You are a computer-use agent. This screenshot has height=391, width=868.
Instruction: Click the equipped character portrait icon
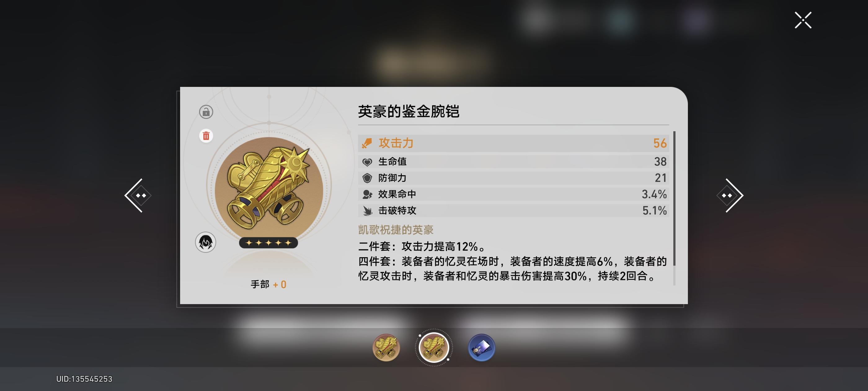point(206,242)
